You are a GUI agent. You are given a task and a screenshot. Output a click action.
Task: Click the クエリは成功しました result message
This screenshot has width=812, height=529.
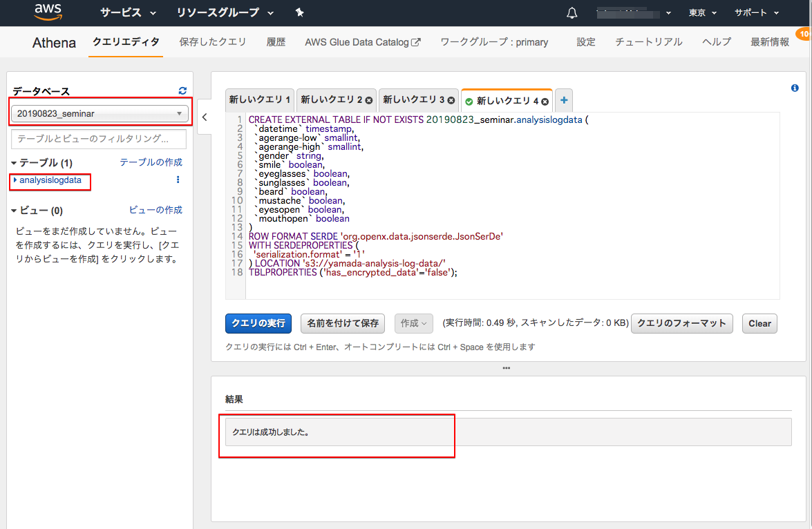click(270, 432)
